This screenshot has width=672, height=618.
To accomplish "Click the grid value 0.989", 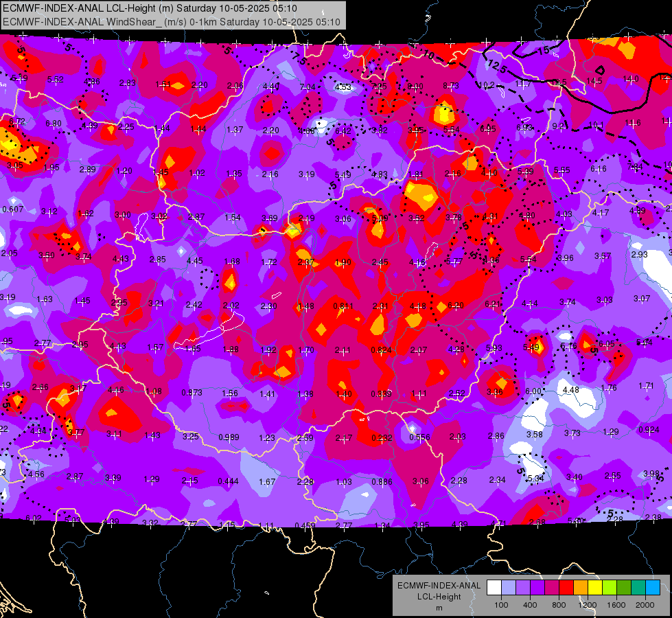I will tap(229, 437).
